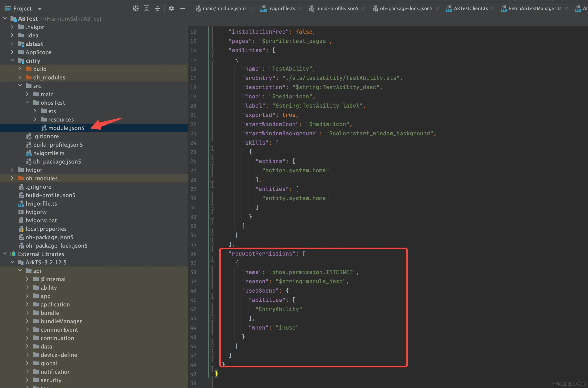588x388 pixels.
Task: Fold the actions array at line 26
Action: click(x=212, y=162)
